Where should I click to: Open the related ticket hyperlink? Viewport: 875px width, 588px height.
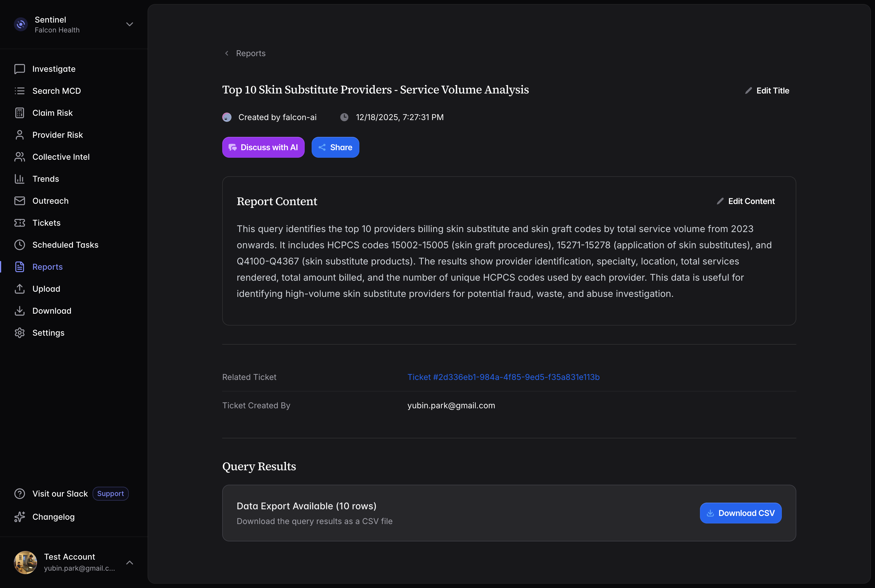503,377
